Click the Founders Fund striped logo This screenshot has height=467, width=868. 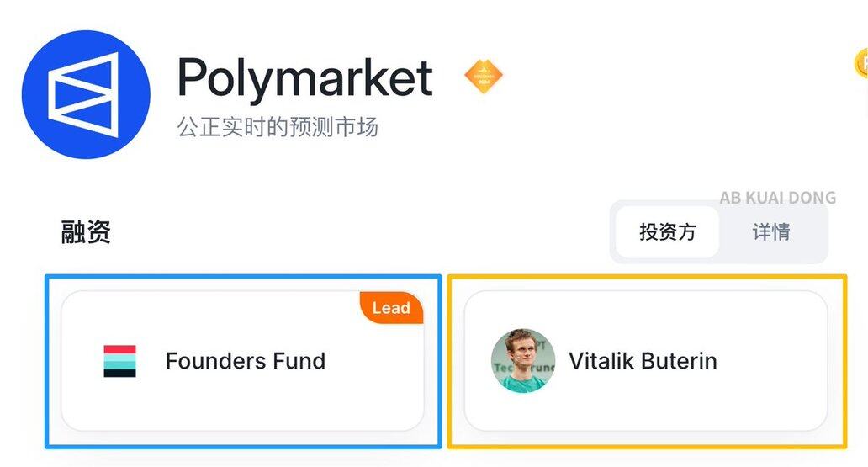click(119, 361)
